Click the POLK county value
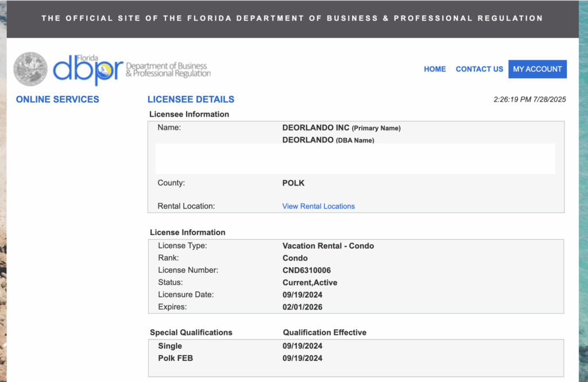588x382 pixels. coord(293,183)
